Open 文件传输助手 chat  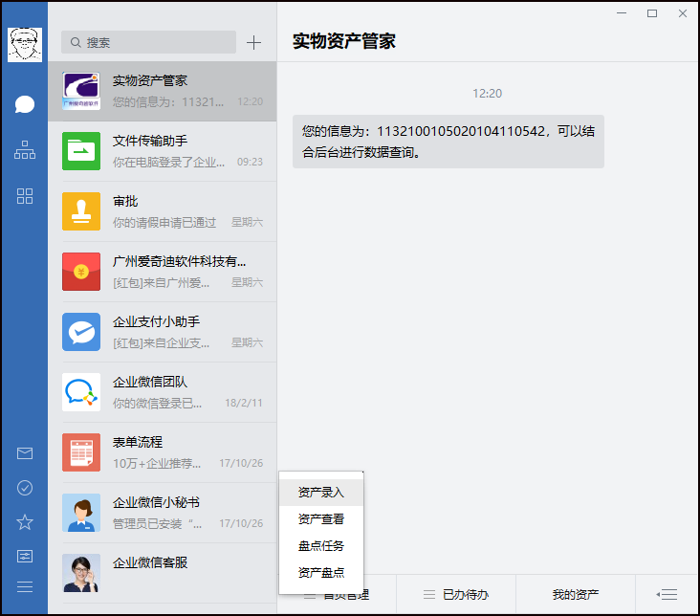point(162,151)
